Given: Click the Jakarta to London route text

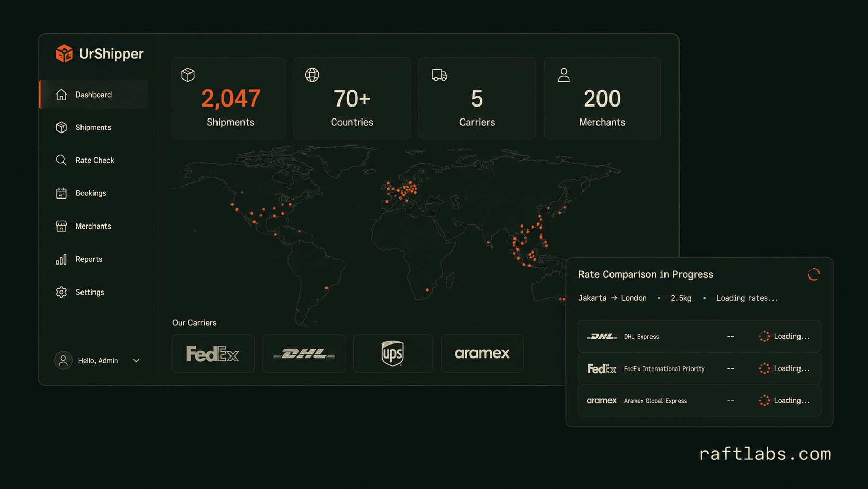Looking at the screenshot, I should (613, 298).
